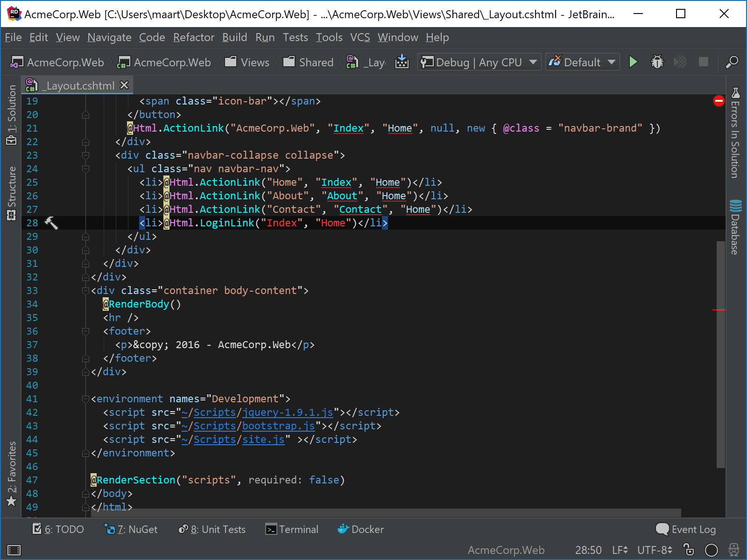This screenshot has width=747, height=560.
Task: Open the Structure tool window
Action: pos(12,193)
